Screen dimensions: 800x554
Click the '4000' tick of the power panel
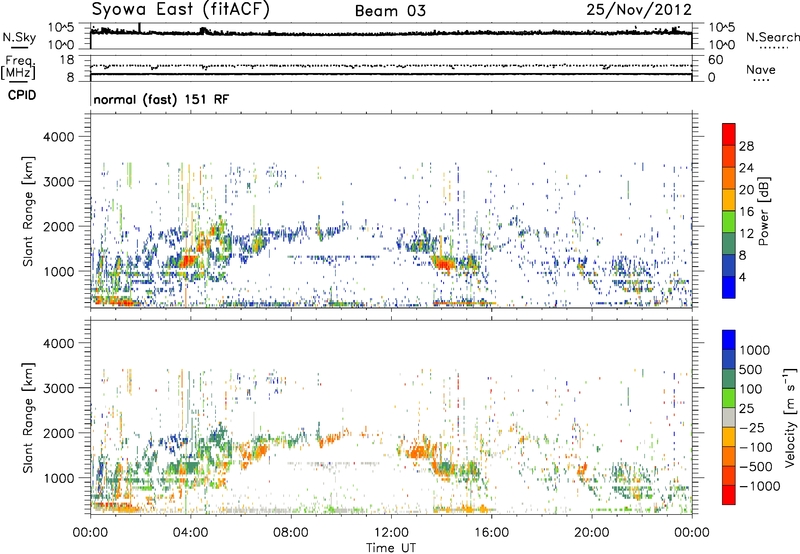pos(59,137)
